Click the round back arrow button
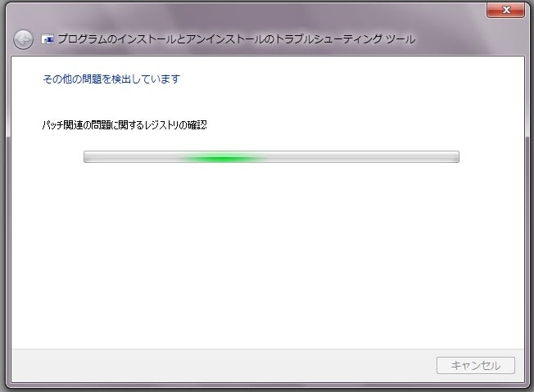The width and height of the screenshot is (534, 392). point(23,40)
